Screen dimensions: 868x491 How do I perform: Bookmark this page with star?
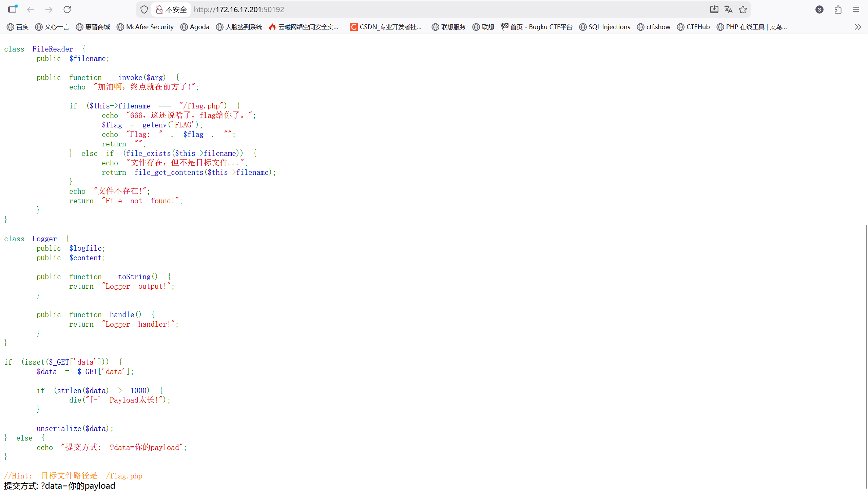click(x=743, y=9)
